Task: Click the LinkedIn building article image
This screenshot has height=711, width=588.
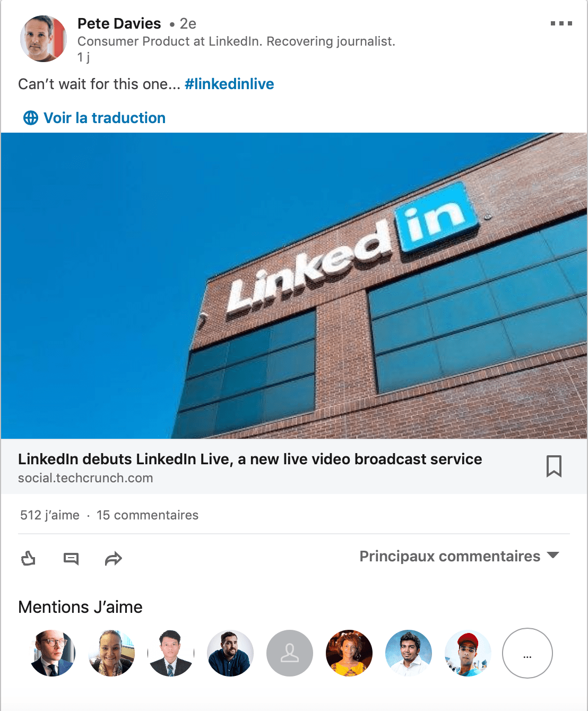Action: [x=294, y=285]
